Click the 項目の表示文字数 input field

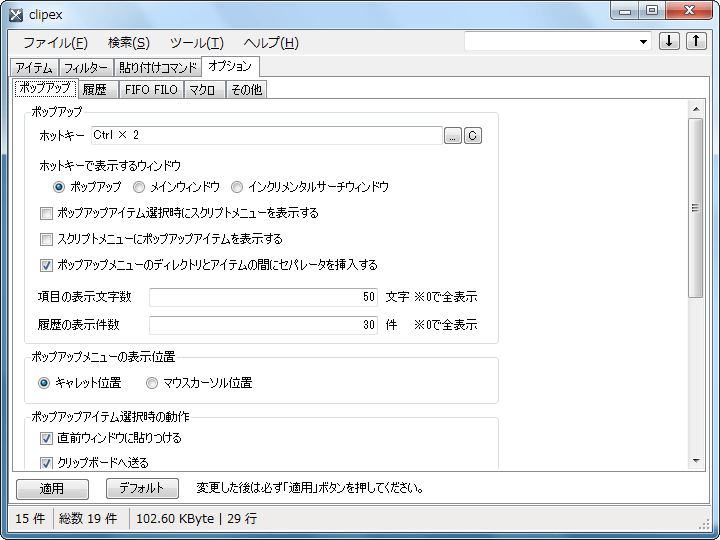[264, 298]
